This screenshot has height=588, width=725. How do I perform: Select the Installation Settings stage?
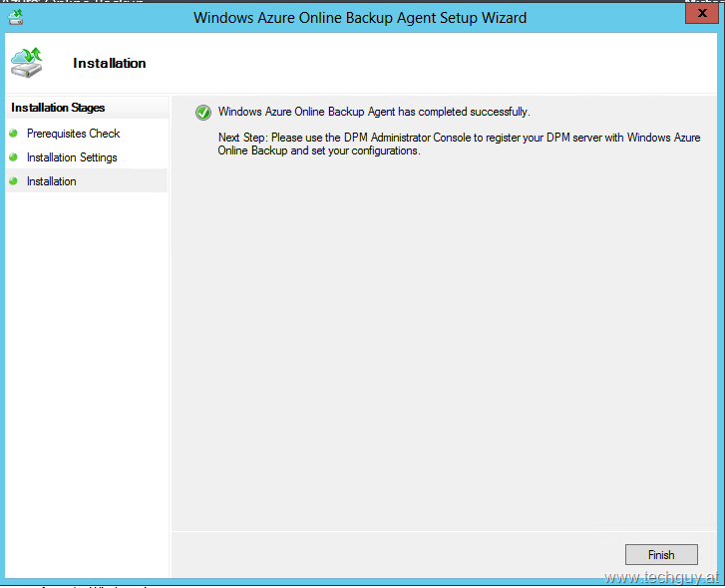click(72, 157)
